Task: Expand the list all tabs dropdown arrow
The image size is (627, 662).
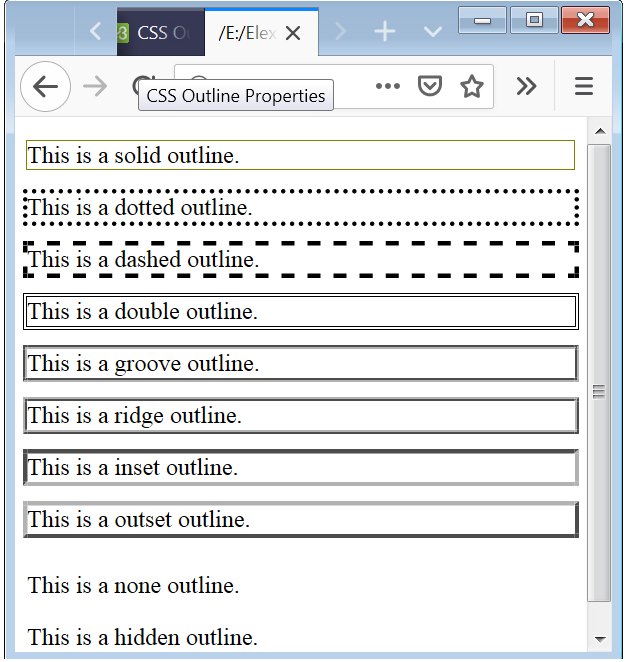Action: (433, 32)
